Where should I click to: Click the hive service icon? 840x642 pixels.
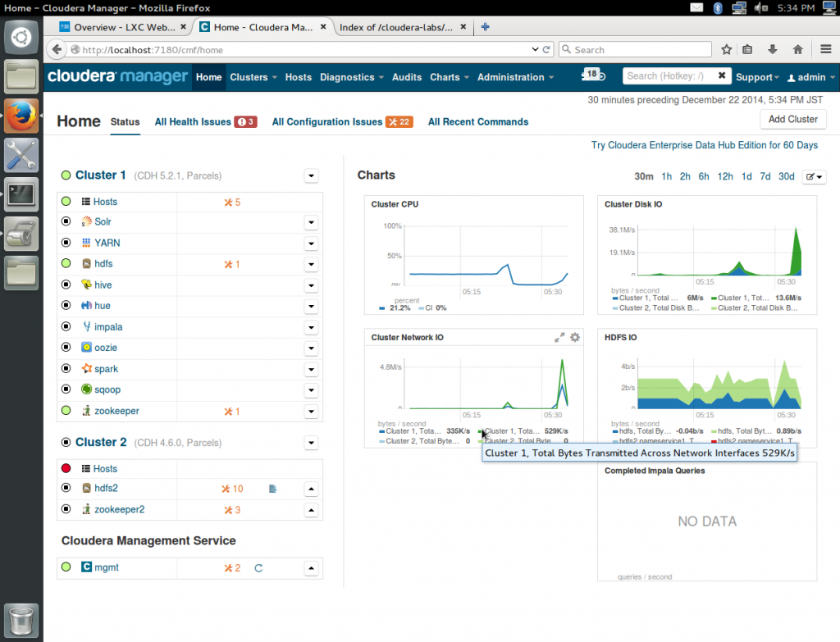click(x=86, y=285)
